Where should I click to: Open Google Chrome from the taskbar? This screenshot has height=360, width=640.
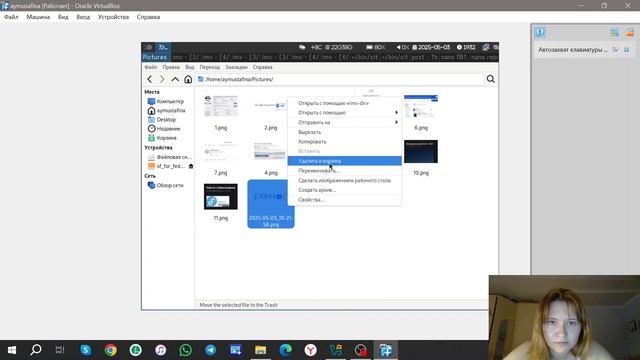(111, 350)
